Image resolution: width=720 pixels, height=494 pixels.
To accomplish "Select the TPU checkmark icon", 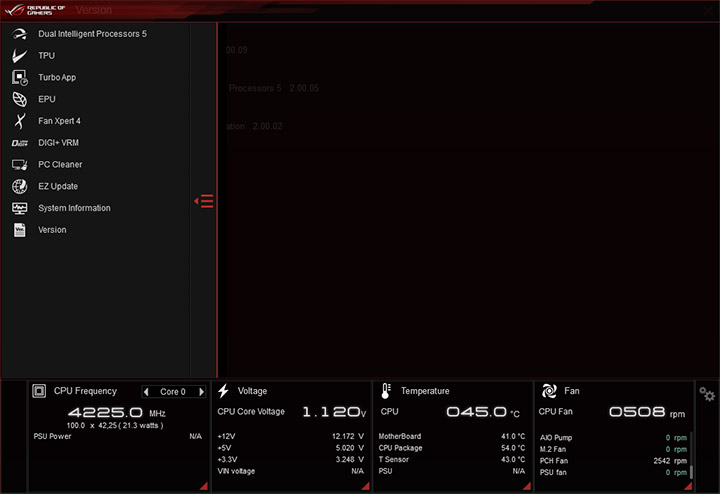I will (19, 56).
